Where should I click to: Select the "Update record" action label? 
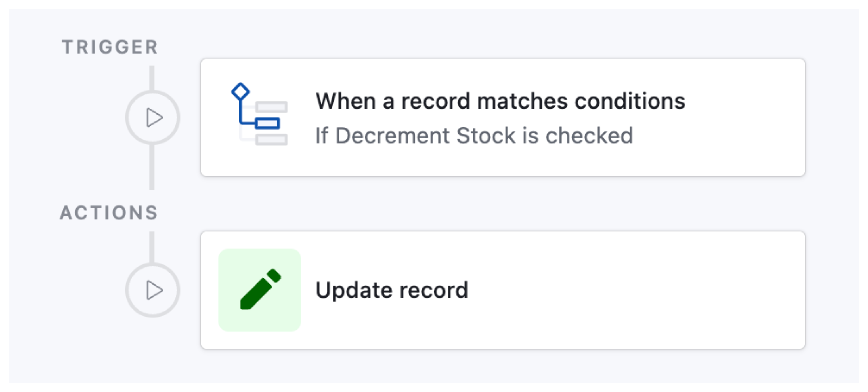(x=391, y=290)
